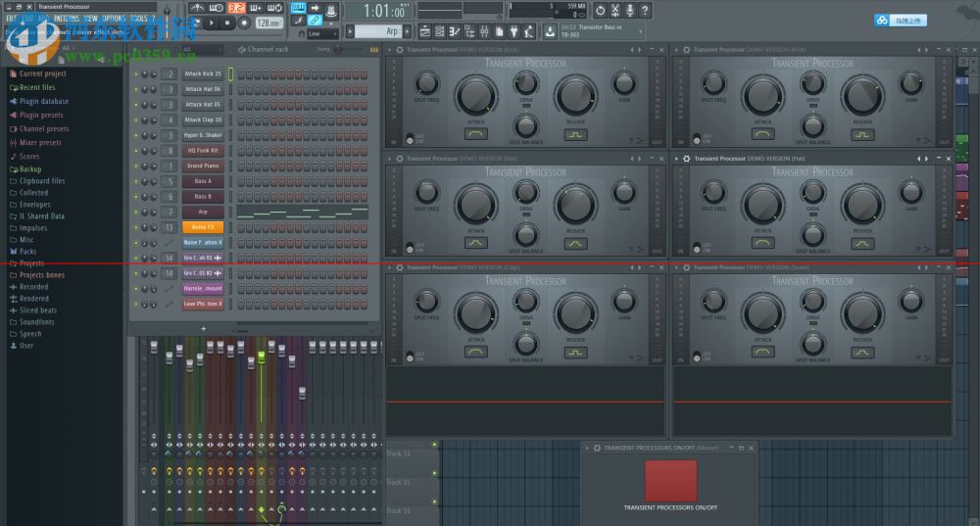Click the blue cloud upload button
The image size is (980, 526).
(901, 20)
